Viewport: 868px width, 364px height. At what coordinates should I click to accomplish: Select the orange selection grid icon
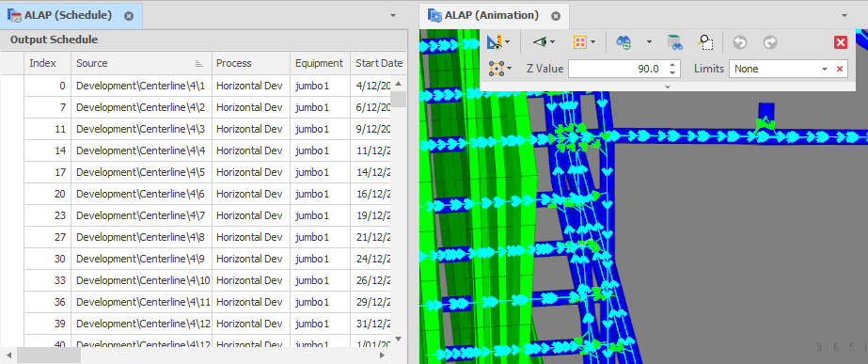[x=579, y=41]
